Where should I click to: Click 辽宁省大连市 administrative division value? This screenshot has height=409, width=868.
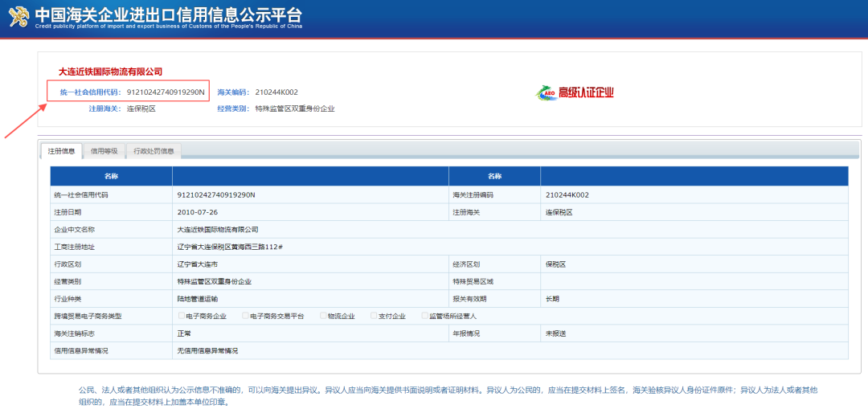tap(198, 264)
